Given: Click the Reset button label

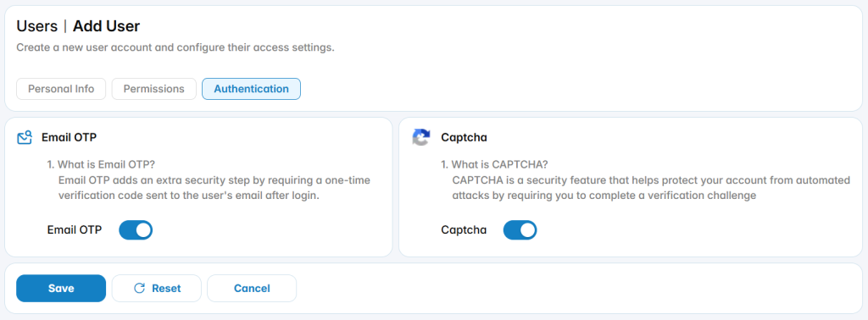Looking at the screenshot, I should click(x=166, y=289).
